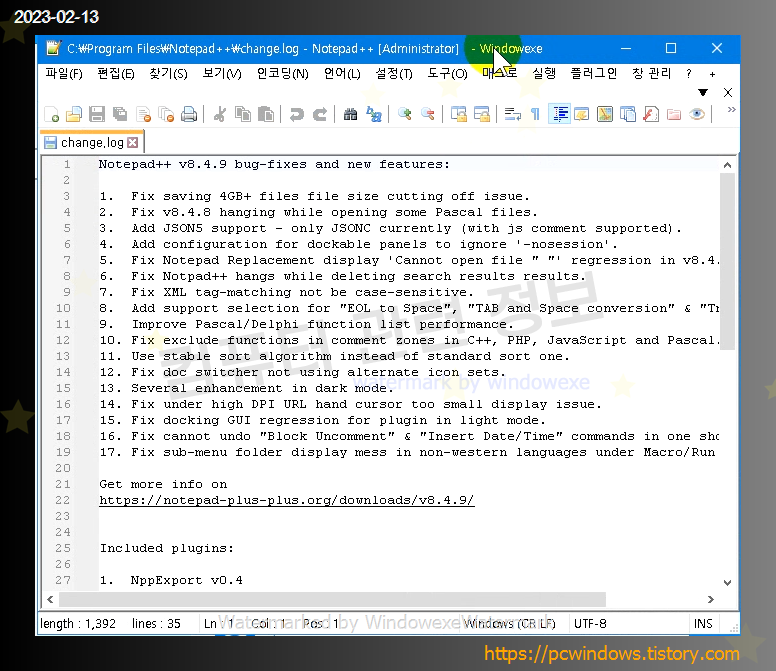Open the 찾기(S) menu
This screenshot has height=671, width=776.
point(168,74)
